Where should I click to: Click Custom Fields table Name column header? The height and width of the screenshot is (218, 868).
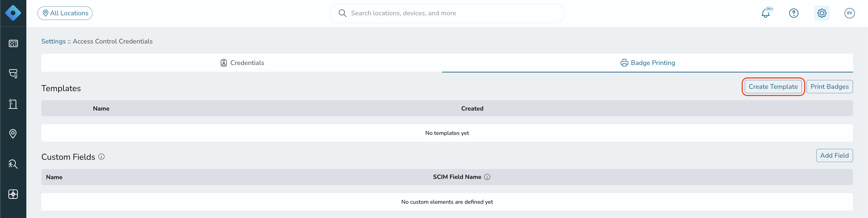54,177
